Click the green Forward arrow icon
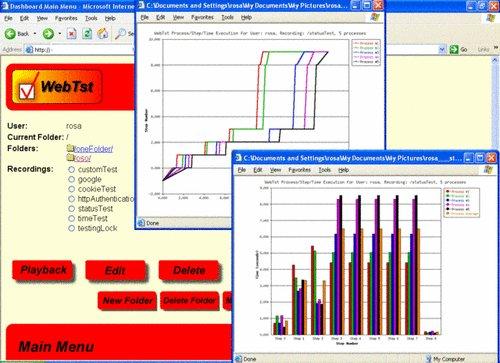This screenshot has height=363, width=500. point(48,33)
